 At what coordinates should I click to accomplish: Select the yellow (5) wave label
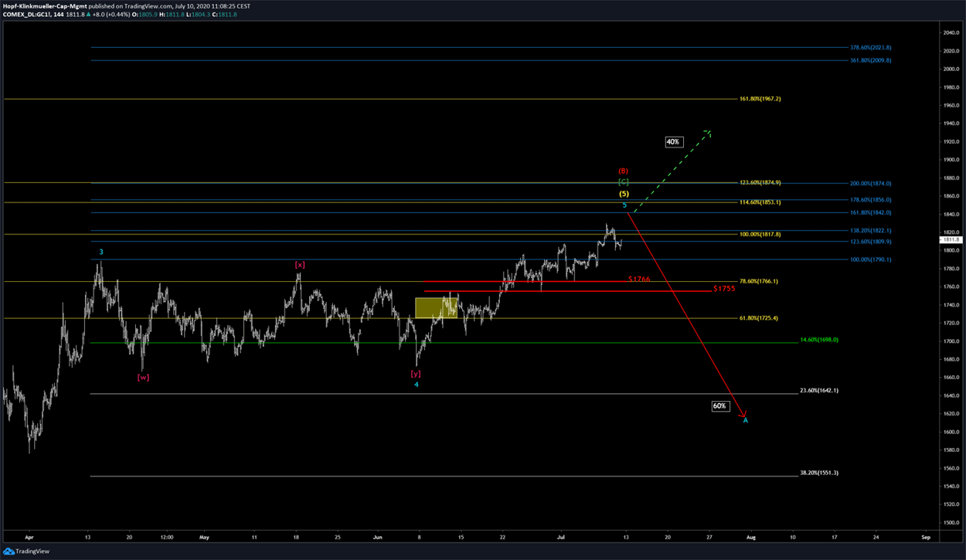pyautogui.click(x=623, y=194)
